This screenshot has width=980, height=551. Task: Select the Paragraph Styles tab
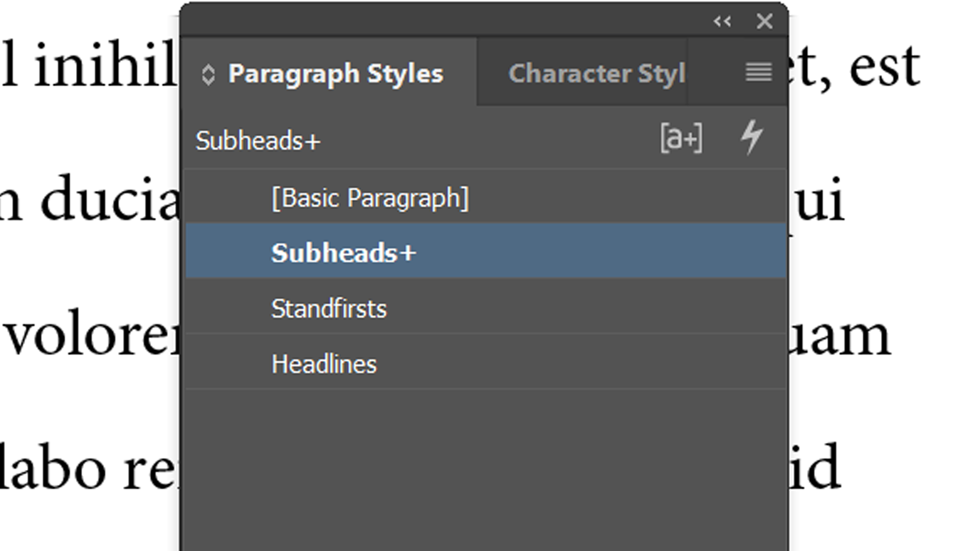(x=336, y=73)
